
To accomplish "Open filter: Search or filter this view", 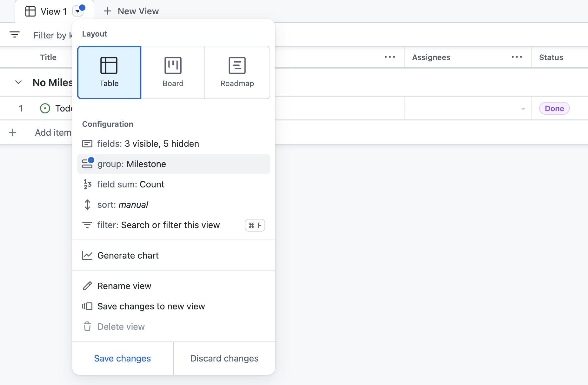I will [x=173, y=225].
